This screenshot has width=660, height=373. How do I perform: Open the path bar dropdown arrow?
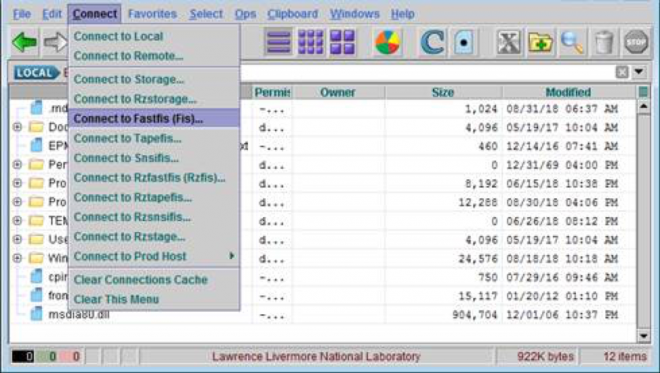[639, 72]
